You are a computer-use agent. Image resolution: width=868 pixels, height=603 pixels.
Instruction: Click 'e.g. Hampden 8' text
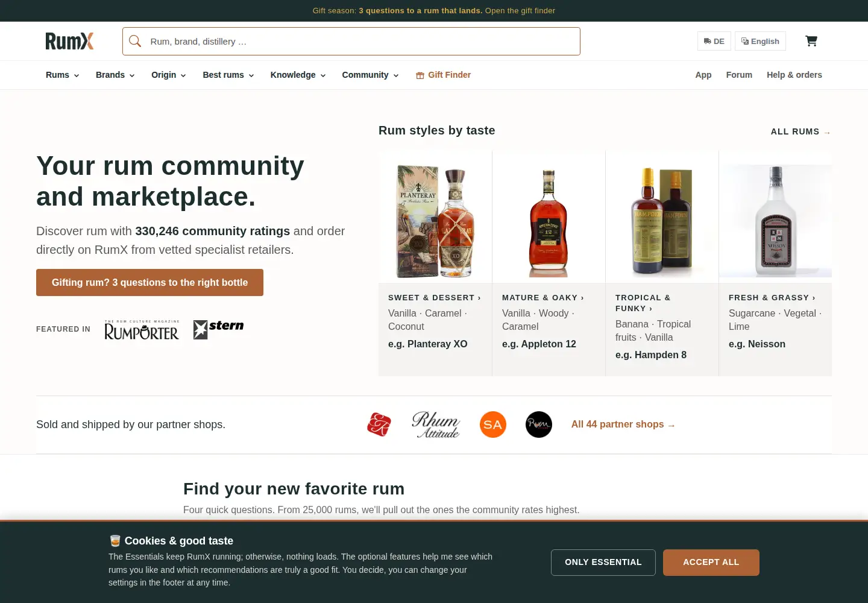tap(651, 355)
